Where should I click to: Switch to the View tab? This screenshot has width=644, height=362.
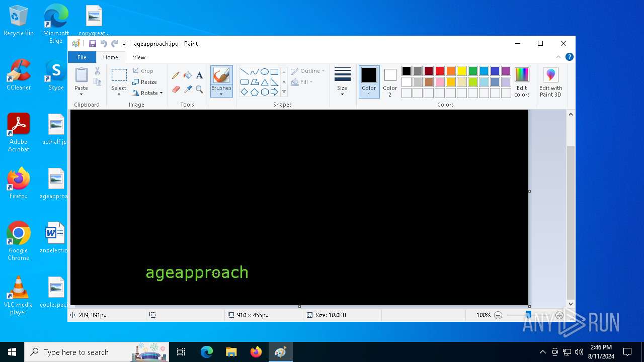[x=139, y=57]
